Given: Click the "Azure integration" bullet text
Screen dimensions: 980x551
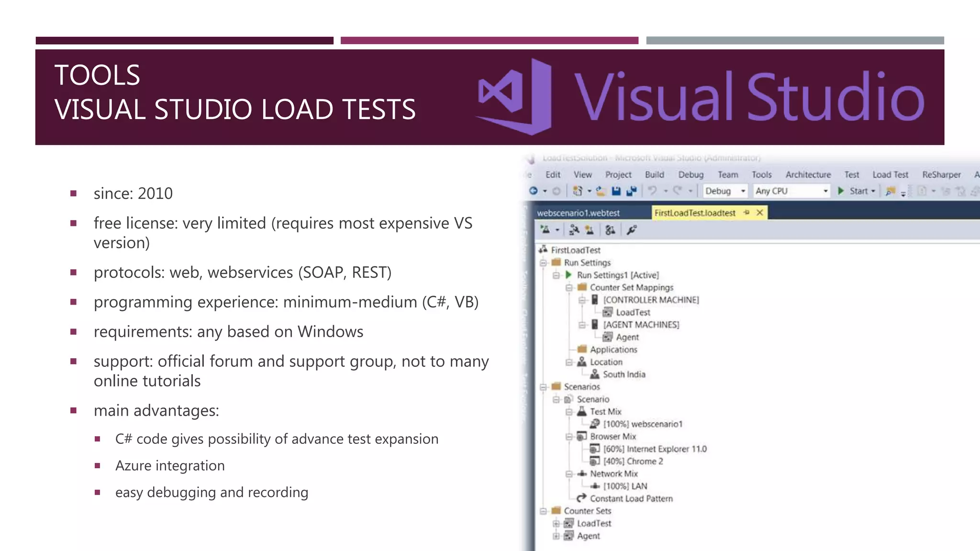Looking at the screenshot, I should pyautogui.click(x=170, y=466).
